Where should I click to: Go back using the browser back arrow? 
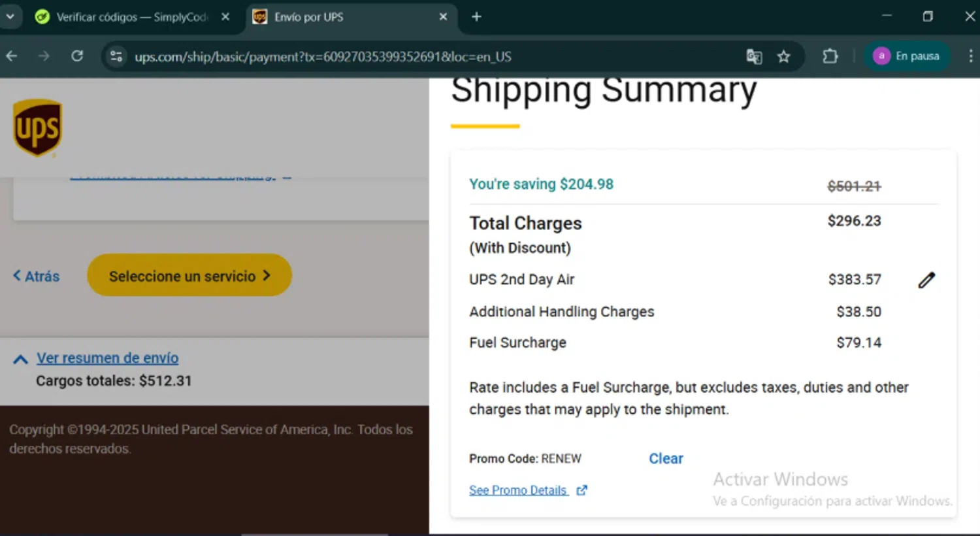(12, 56)
